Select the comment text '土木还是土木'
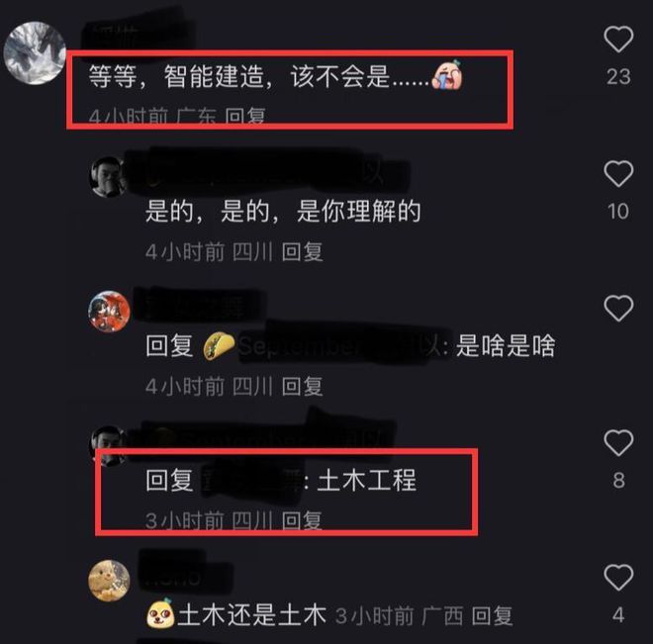 coord(252,614)
